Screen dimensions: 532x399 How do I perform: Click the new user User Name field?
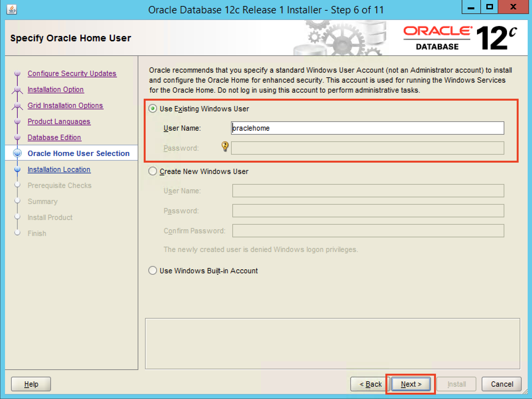pyautogui.click(x=368, y=191)
